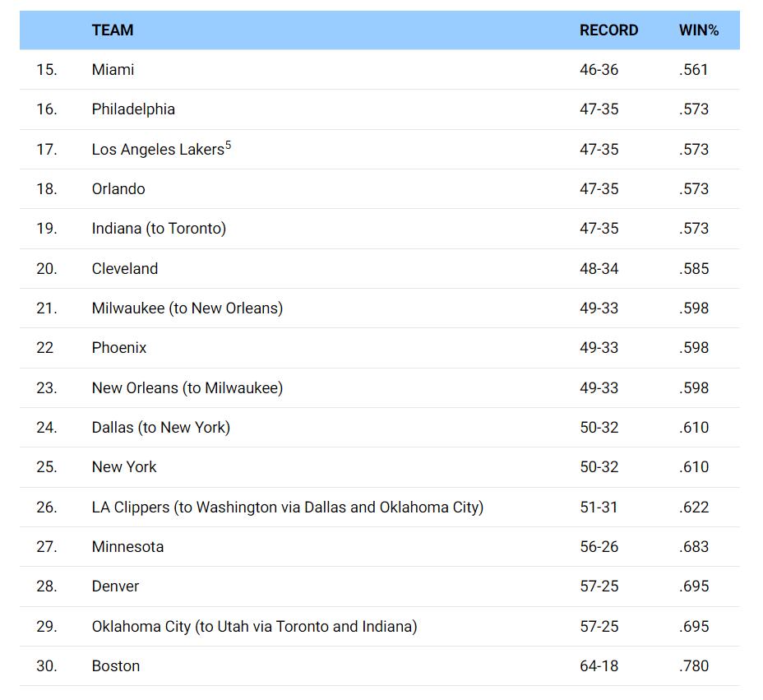Select the Minnesota team name

pos(127,547)
